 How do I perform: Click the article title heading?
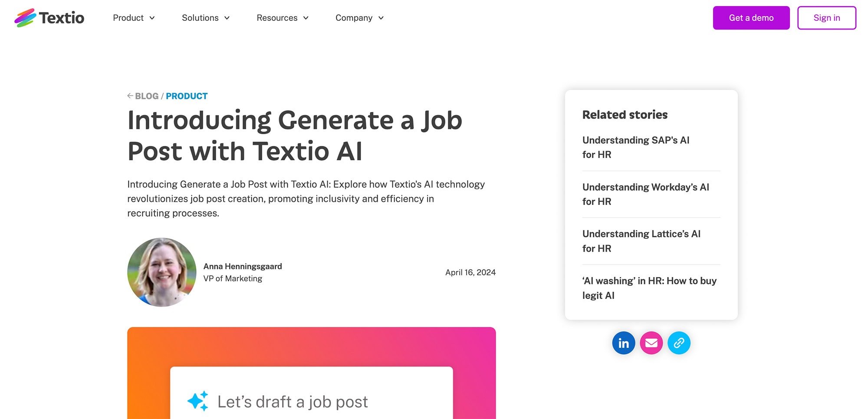tap(295, 135)
